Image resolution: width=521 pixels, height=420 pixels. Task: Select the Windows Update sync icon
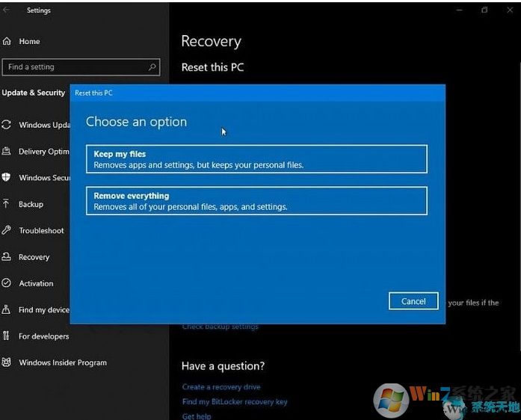(x=6, y=125)
